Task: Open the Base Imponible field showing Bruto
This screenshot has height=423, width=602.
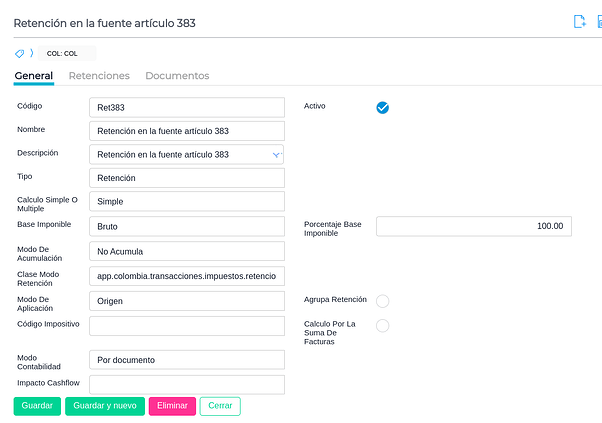Action: 187,226
